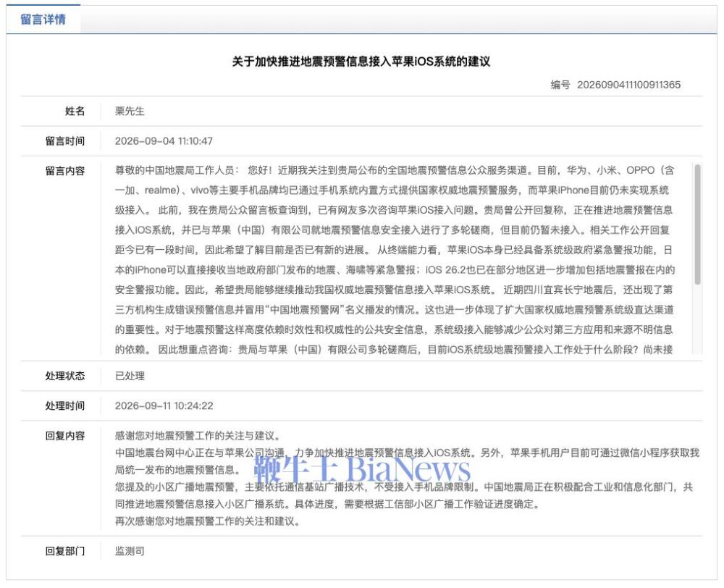Click the 处理时间 field label
Viewport: 724px width, 588px height.
coord(65,406)
